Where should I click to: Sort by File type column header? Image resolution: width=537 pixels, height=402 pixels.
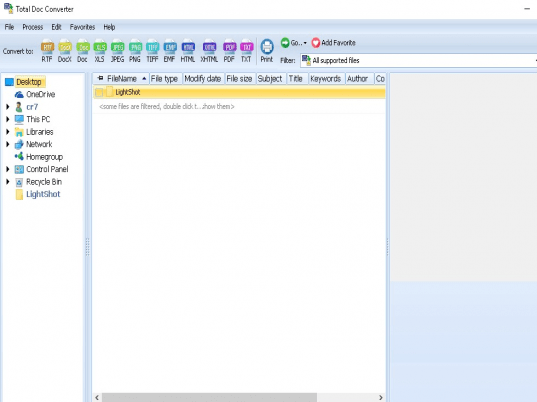[165, 79]
